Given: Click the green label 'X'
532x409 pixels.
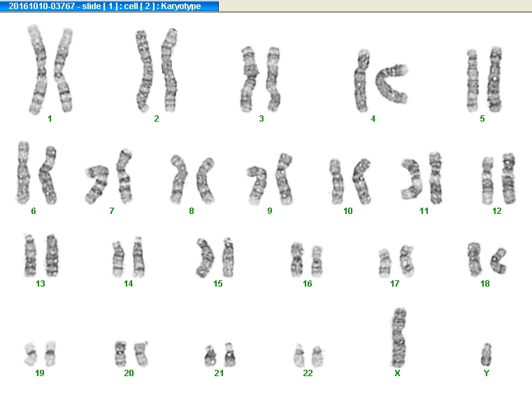Looking at the screenshot, I should pyautogui.click(x=397, y=373).
